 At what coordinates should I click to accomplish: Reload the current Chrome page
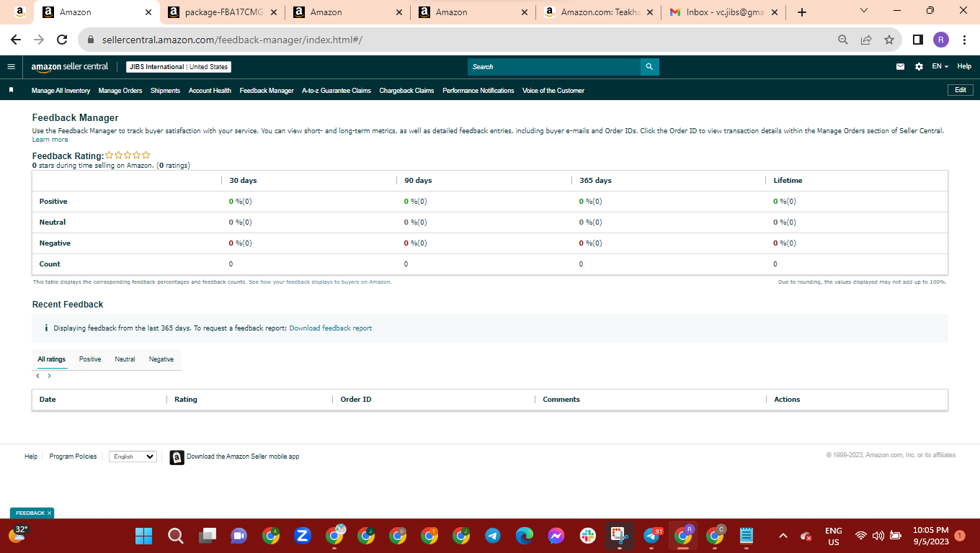(x=62, y=40)
